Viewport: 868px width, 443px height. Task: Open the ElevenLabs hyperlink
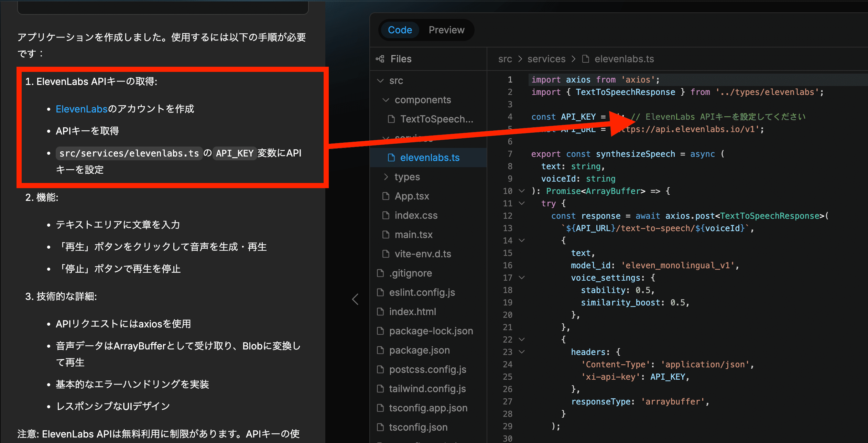click(82, 109)
